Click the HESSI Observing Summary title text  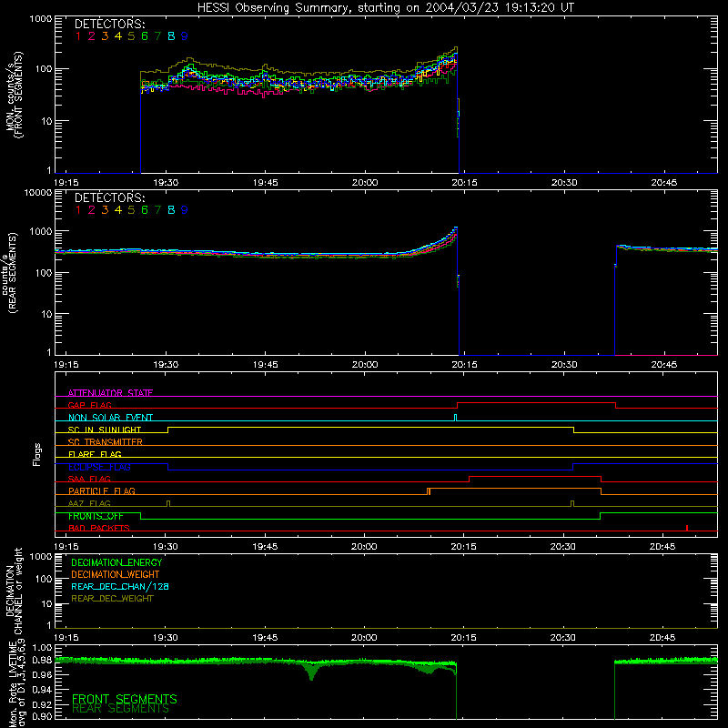(x=385, y=8)
